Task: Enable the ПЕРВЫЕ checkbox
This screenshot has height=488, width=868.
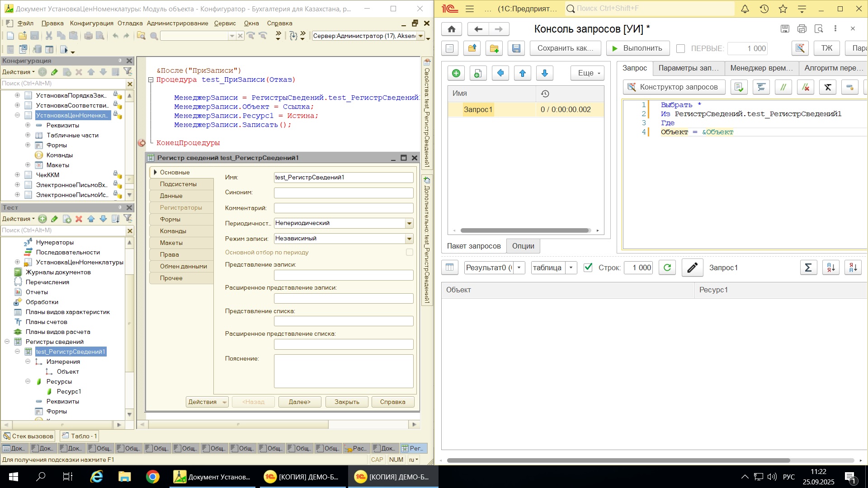Action: (x=680, y=48)
